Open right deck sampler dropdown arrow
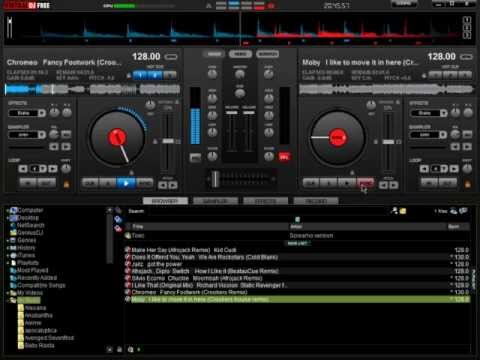This screenshot has width=480, height=360. tap(443, 135)
